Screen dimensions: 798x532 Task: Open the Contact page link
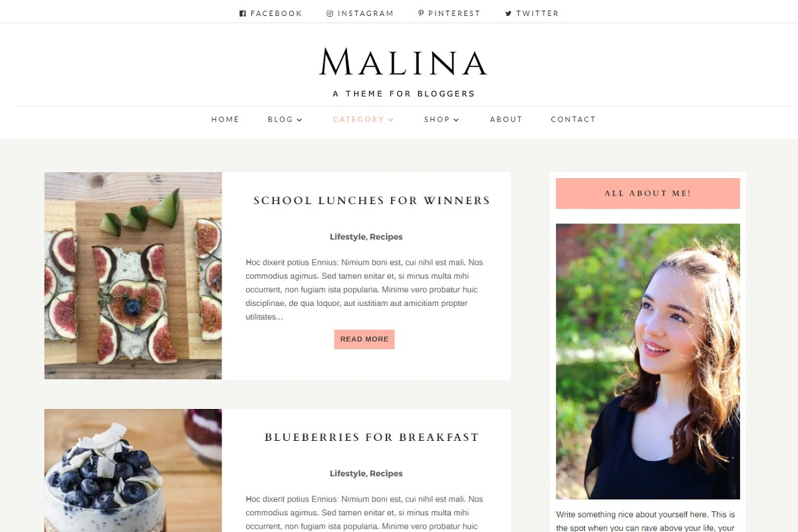(573, 120)
